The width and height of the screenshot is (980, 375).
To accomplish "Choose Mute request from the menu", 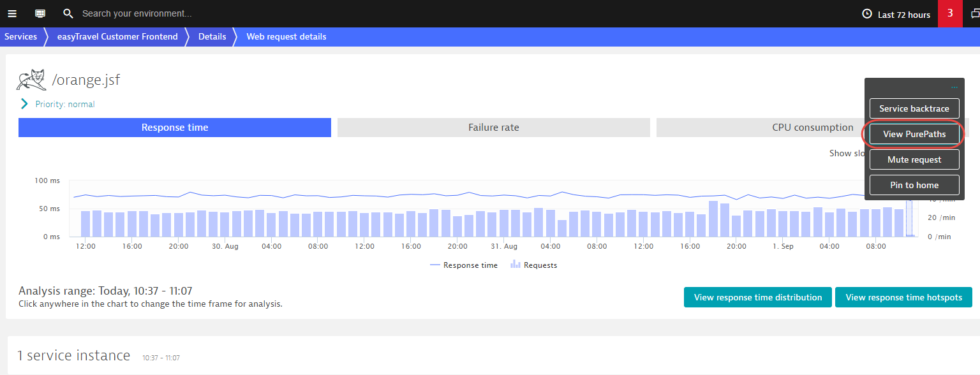I will pyautogui.click(x=914, y=159).
